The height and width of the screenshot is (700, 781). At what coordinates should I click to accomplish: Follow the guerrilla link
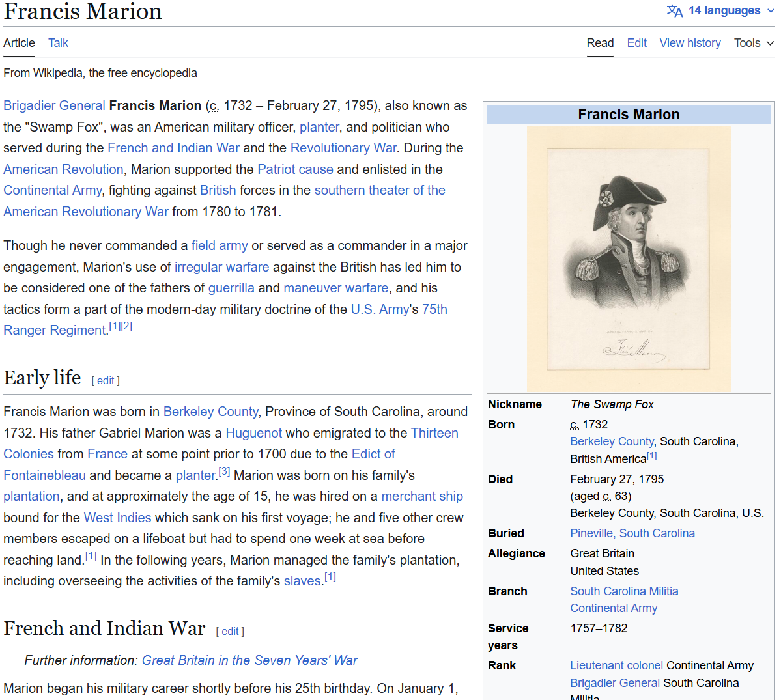click(x=231, y=288)
